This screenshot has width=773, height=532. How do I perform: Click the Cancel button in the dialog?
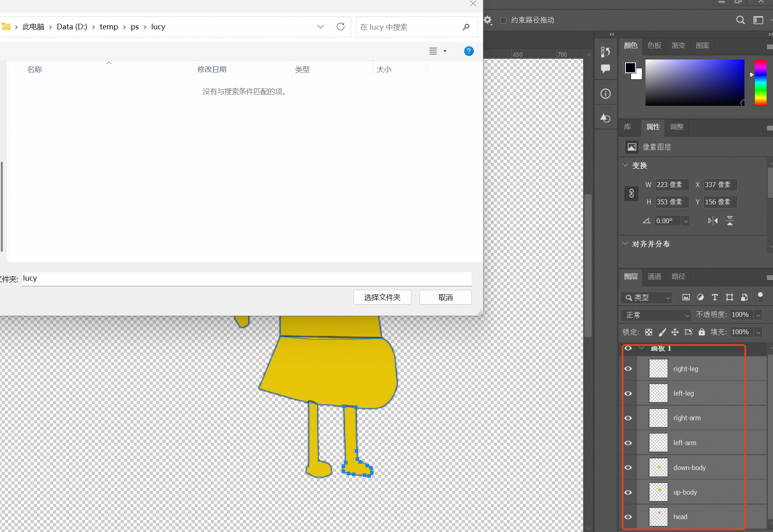pos(445,297)
